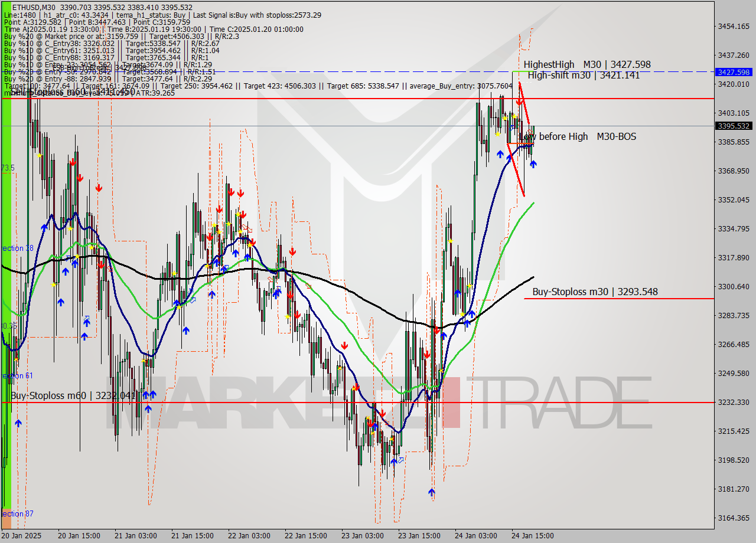The image size is (756, 543).
Task: Click the 3215.425 price axis label
Action: point(733,431)
